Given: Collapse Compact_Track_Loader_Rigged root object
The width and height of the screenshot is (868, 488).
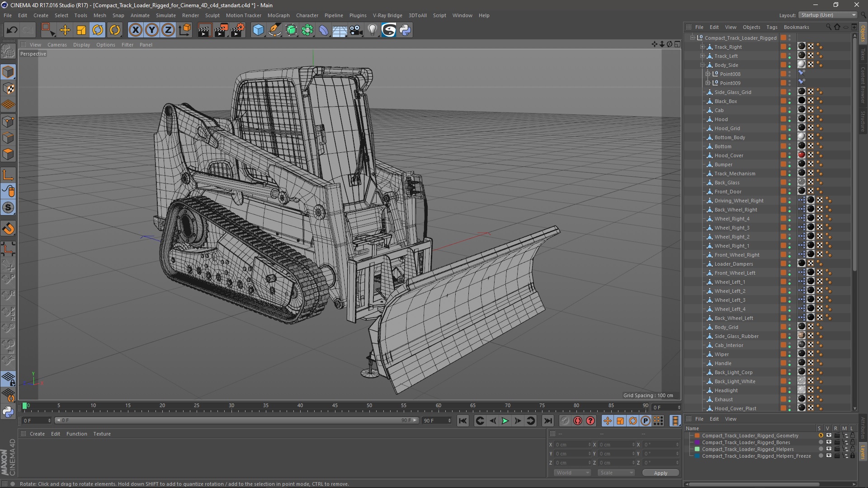Looking at the screenshot, I should click(x=692, y=38).
